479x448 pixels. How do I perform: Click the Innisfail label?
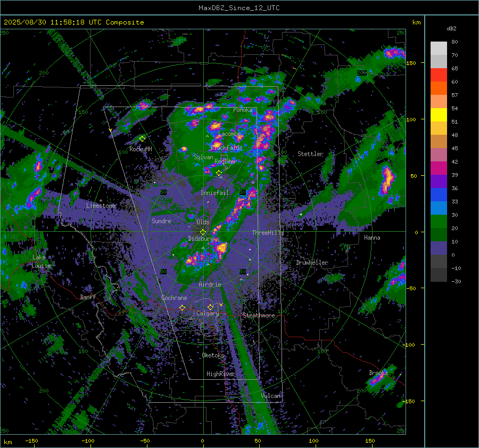coord(214,193)
